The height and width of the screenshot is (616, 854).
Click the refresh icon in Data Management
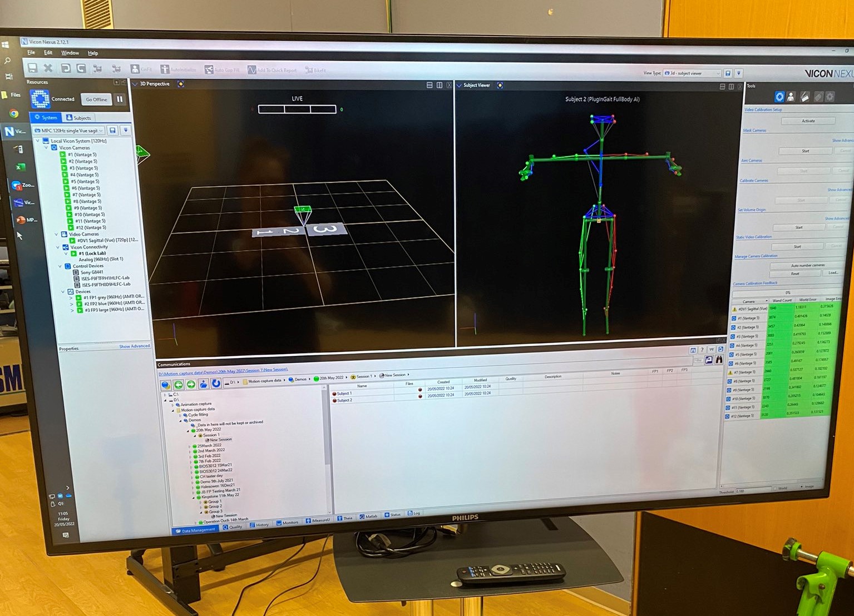(x=216, y=384)
